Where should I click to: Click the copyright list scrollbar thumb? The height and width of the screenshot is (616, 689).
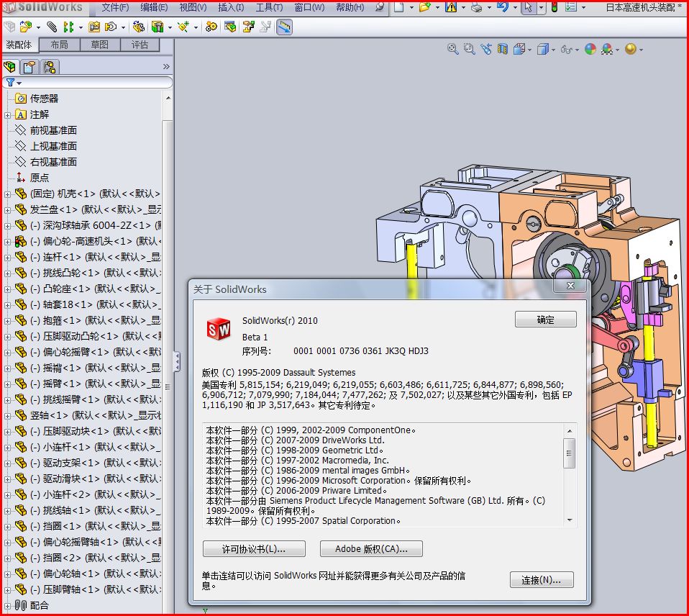click(x=569, y=453)
